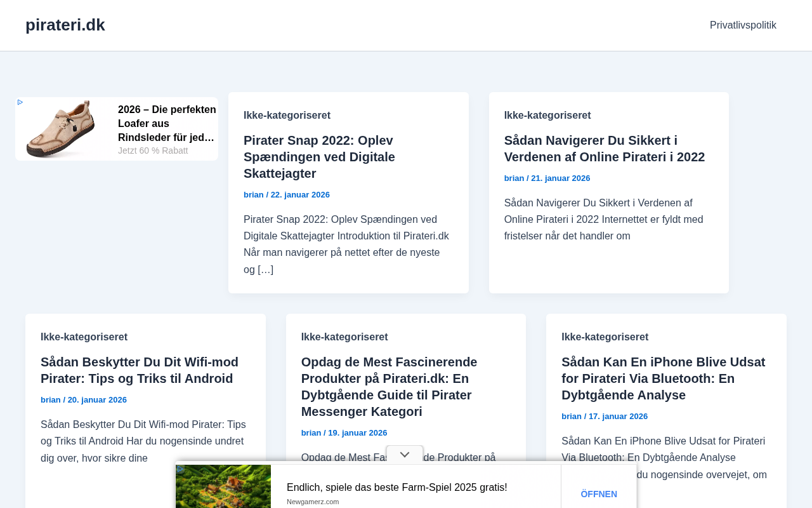This screenshot has height=508, width=812.
Task: Select category label above Sådan Navigerer article
Action: 547,115
